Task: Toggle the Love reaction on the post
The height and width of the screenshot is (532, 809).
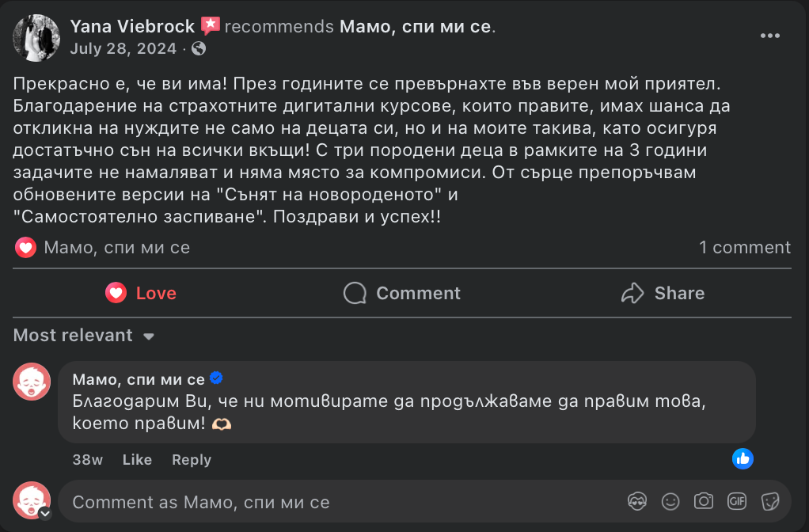Action: pos(141,293)
